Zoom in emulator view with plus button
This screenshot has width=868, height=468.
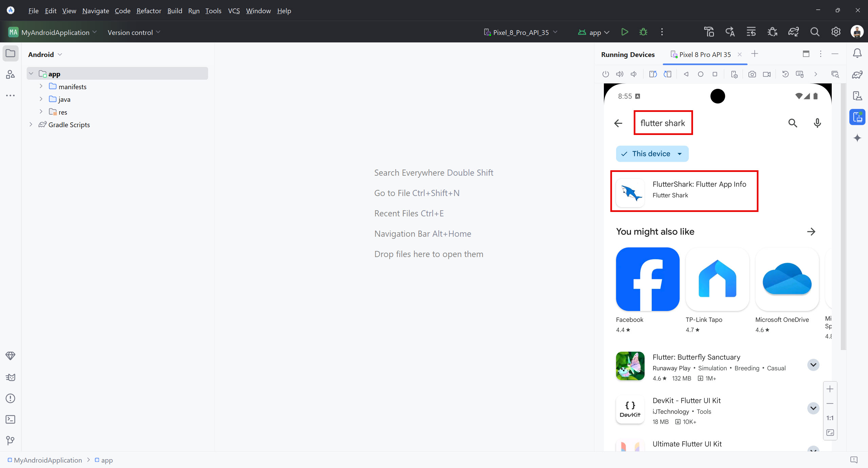[x=830, y=389]
